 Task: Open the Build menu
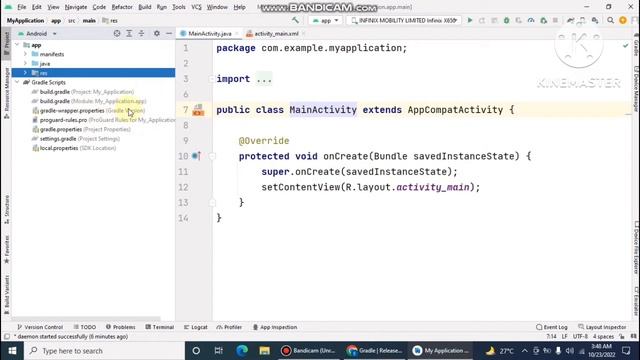(144, 7)
